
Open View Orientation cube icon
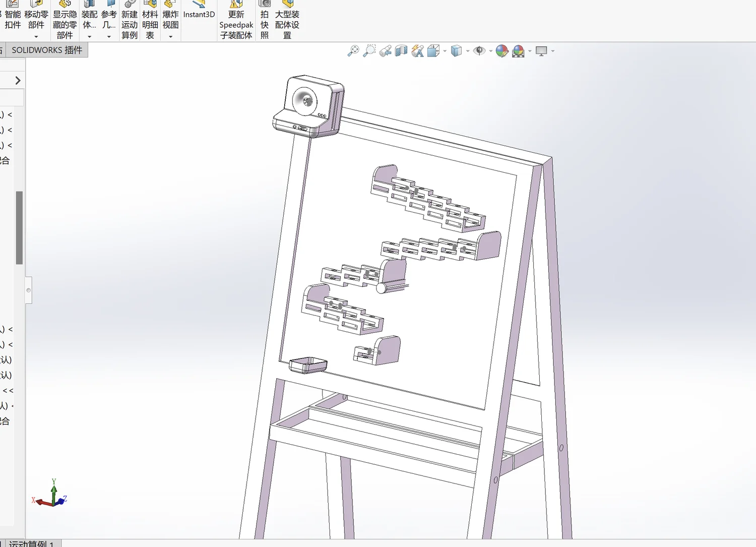(433, 51)
